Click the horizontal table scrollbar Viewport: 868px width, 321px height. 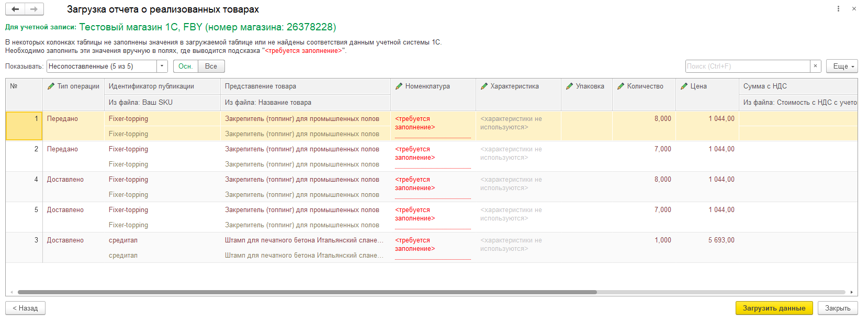(307, 292)
